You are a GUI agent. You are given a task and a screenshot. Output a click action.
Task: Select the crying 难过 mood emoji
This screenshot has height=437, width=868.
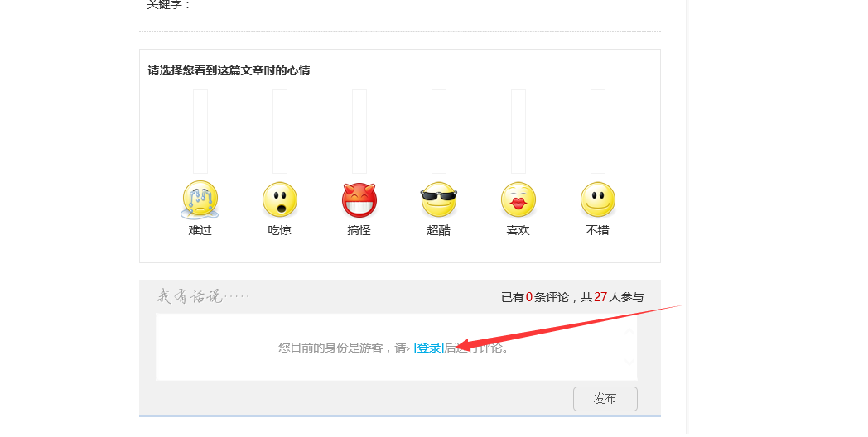[200, 199]
